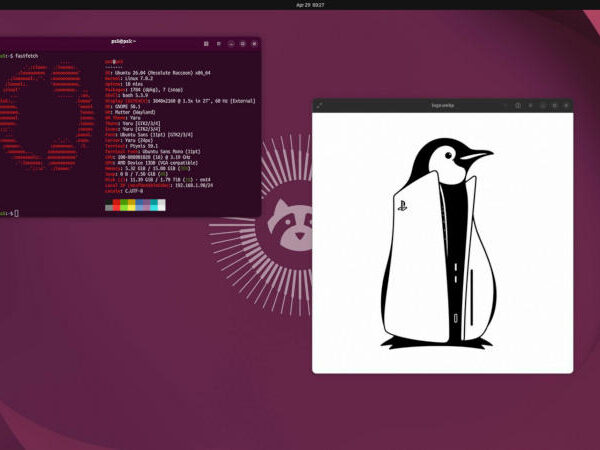Viewport: 600px width, 450px height.
Task: Click the 'Ubuntu 26.04 (Resolute Raccoon)' OS line
Action: coord(158,73)
